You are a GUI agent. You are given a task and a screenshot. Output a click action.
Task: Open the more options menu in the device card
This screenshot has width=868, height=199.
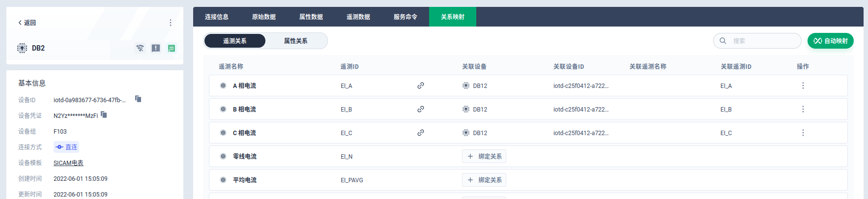[x=171, y=23]
